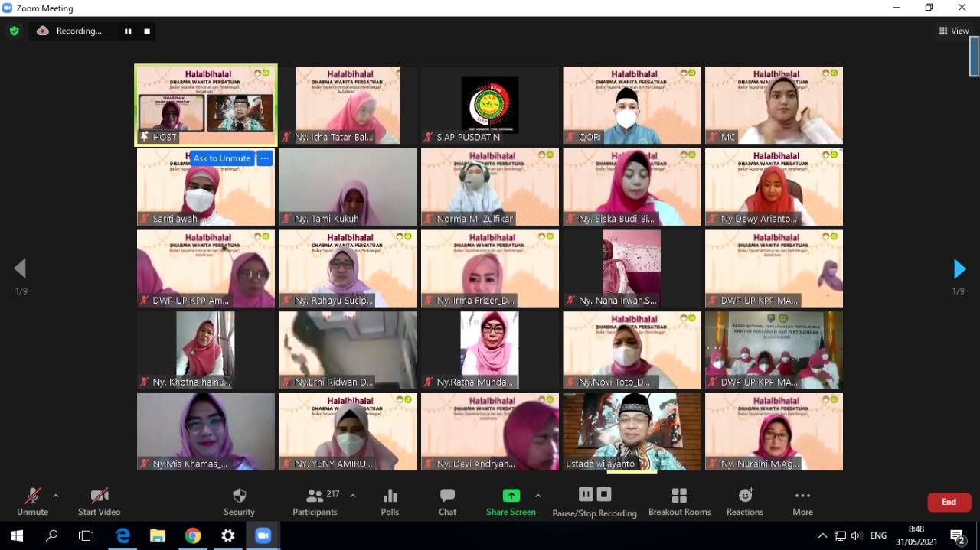Open the Chat panel
This screenshot has height=550, width=980.
click(447, 502)
